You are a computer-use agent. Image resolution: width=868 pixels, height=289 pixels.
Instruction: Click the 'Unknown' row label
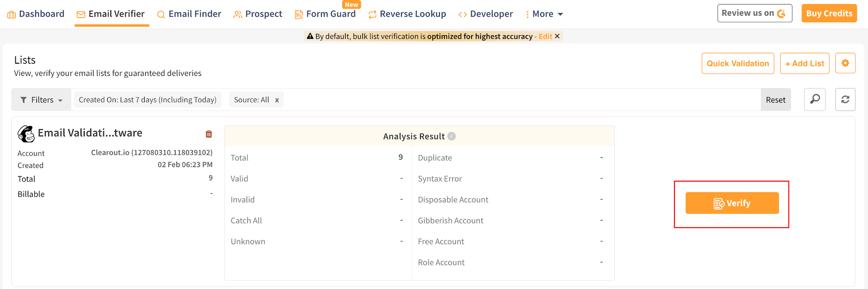coord(248,242)
